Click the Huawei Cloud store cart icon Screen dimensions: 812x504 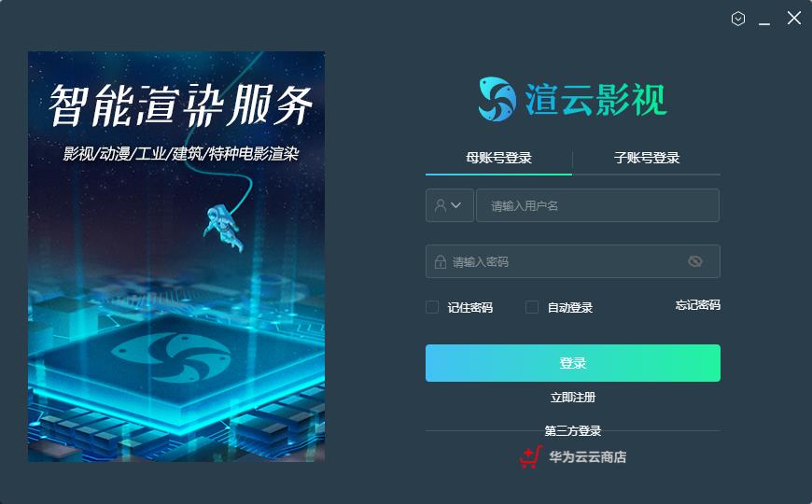coord(531,456)
